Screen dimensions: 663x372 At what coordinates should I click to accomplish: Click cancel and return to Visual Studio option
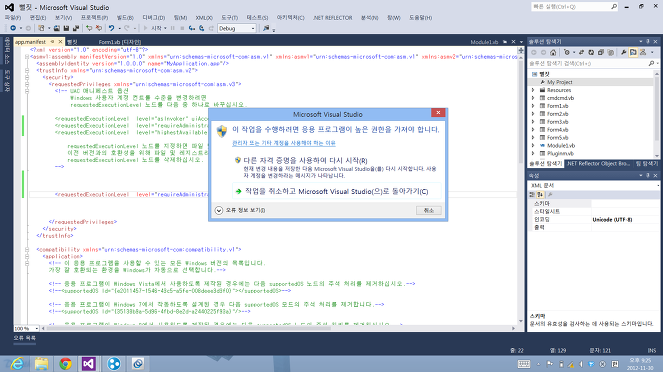coord(337,191)
